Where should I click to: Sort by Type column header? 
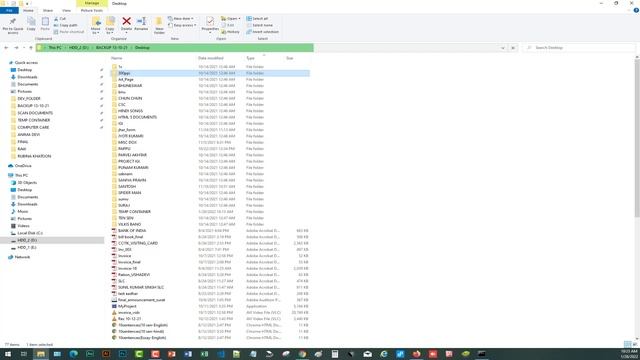click(251, 58)
